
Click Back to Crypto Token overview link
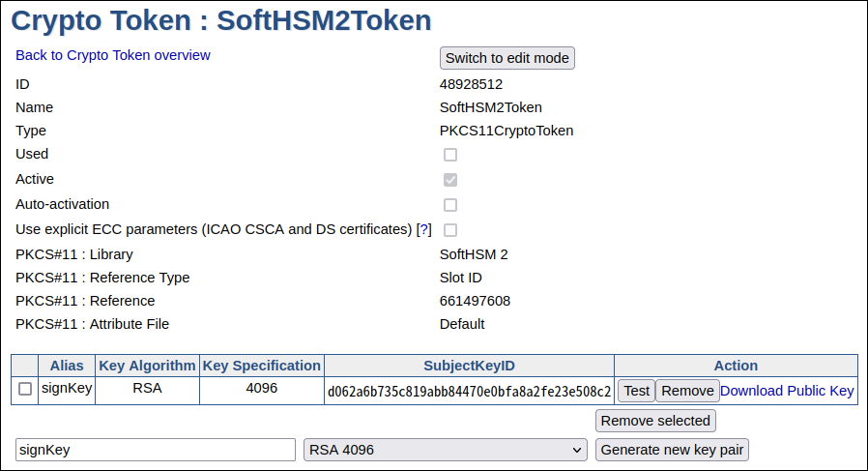click(x=113, y=55)
